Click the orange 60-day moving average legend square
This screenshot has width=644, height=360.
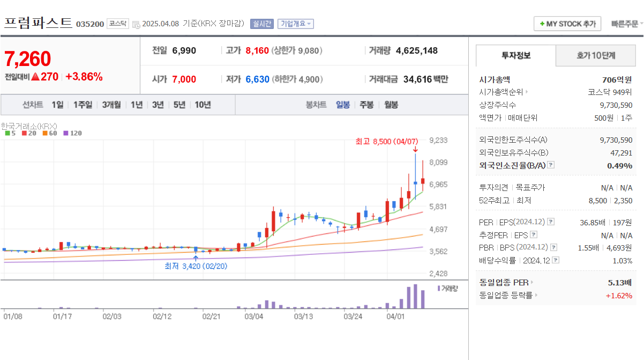tap(45, 133)
